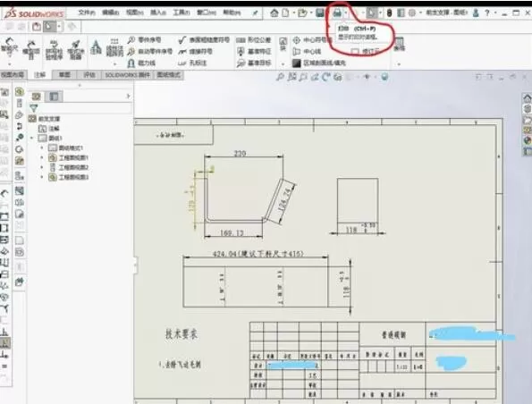Image resolution: width=532 pixels, height=404 pixels.
Task: Click the 169.12 dimension on the drawing
Action: pos(232,233)
